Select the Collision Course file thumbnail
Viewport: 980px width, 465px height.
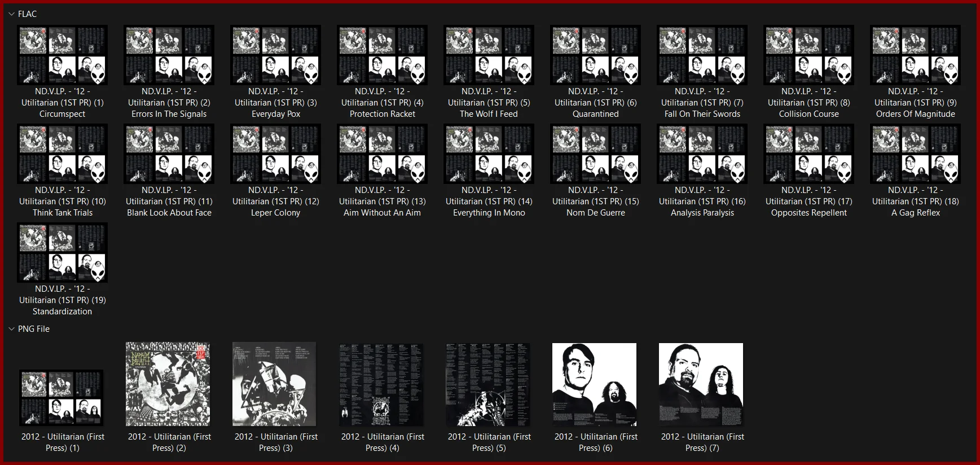click(808, 55)
